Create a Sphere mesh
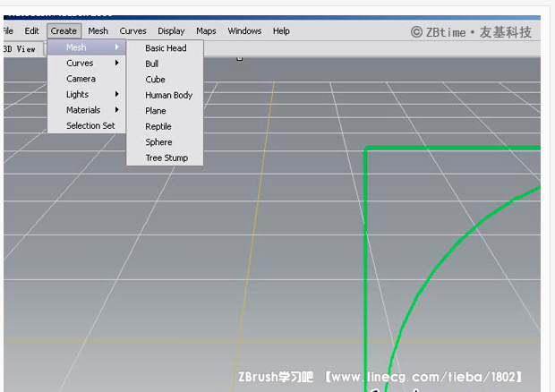 pos(165,142)
